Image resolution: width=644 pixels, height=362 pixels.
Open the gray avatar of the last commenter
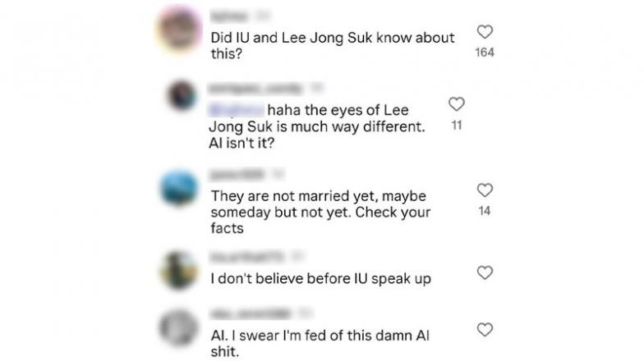pyautogui.click(x=178, y=328)
